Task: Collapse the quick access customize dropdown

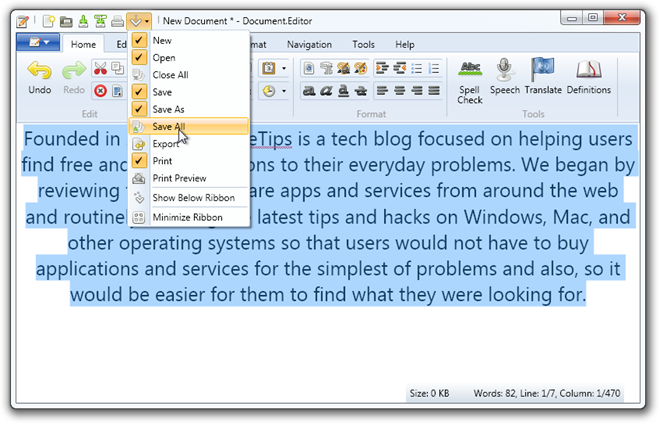Action: tap(139, 21)
